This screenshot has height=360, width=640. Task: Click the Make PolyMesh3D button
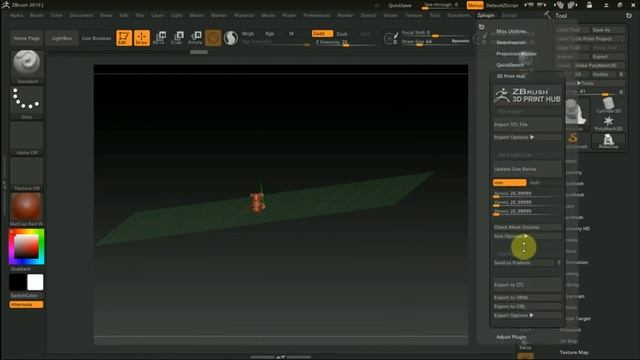[x=600, y=65]
